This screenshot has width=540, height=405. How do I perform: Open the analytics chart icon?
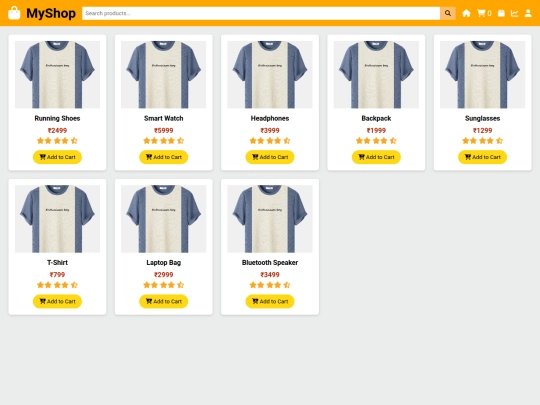514,13
